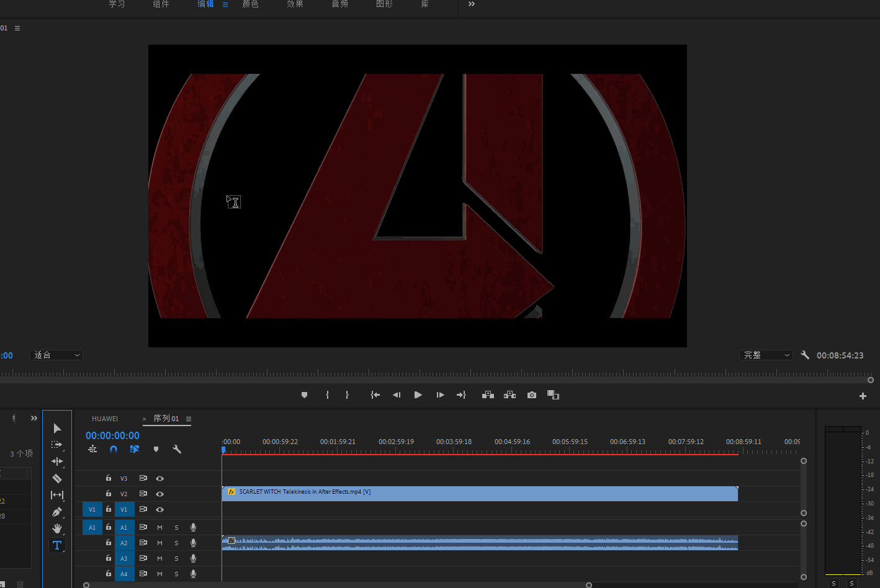This screenshot has width=880, height=588.
Task: Select the Razor tool
Action: tap(57, 478)
